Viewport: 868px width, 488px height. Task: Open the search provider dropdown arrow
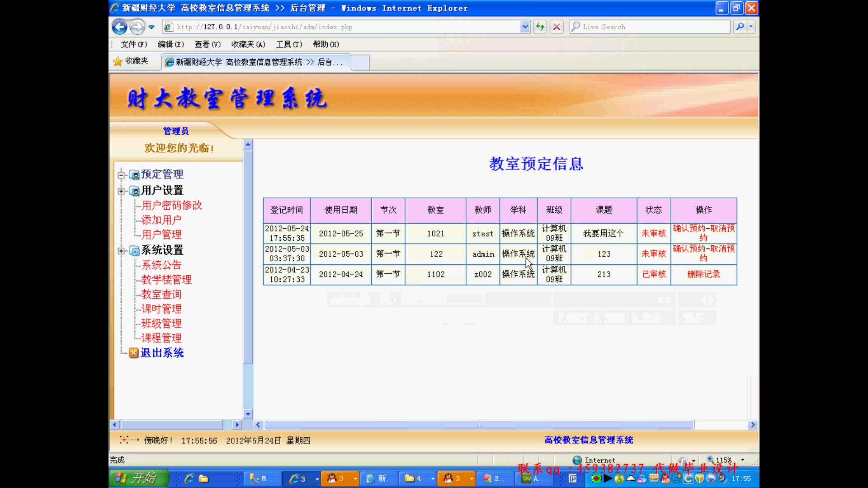point(751,26)
